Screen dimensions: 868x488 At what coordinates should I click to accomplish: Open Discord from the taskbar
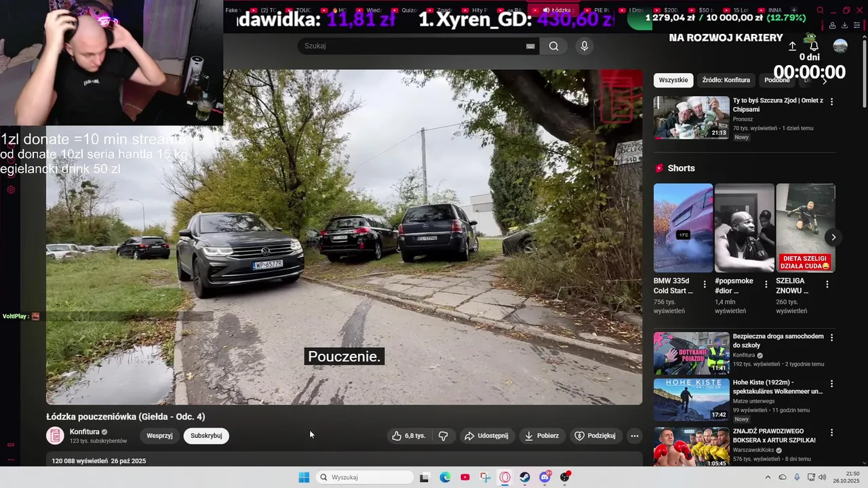click(545, 477)
